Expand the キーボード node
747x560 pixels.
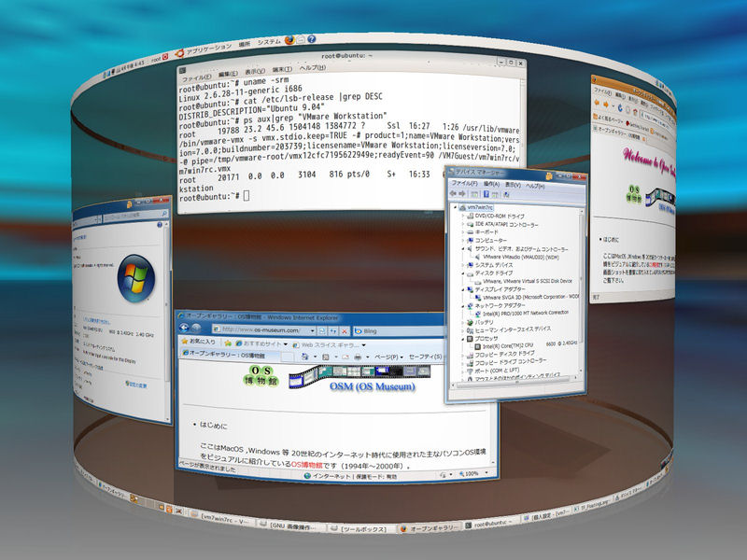[x=463, y=231]
